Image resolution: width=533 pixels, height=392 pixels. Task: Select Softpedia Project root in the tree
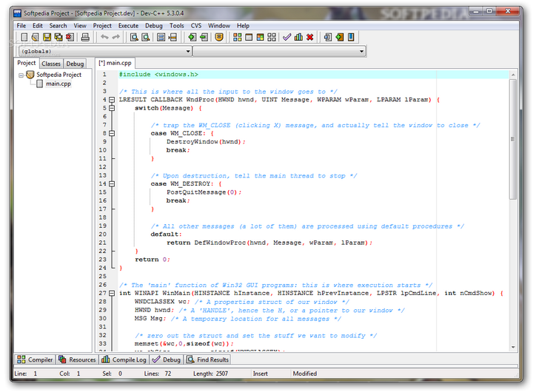click(x=58, y=75)
